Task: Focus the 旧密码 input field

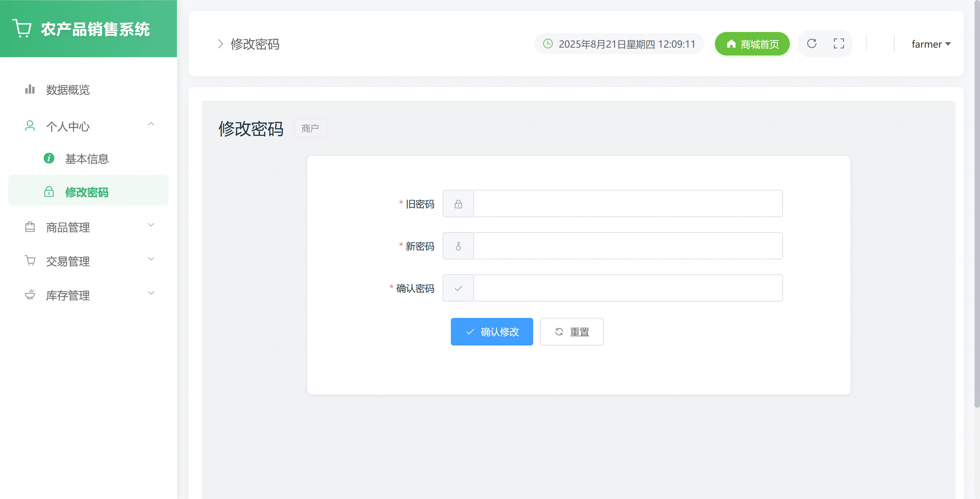Action: click(x=628, y=204)
